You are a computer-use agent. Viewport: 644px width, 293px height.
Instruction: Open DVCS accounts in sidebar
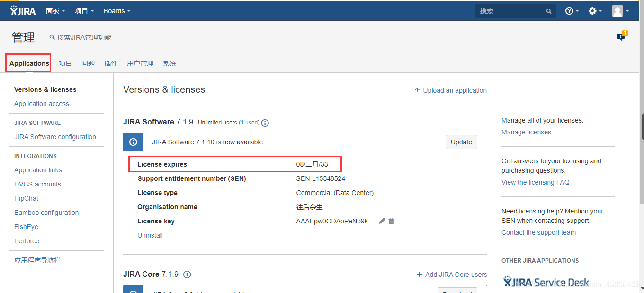(37, 184)
